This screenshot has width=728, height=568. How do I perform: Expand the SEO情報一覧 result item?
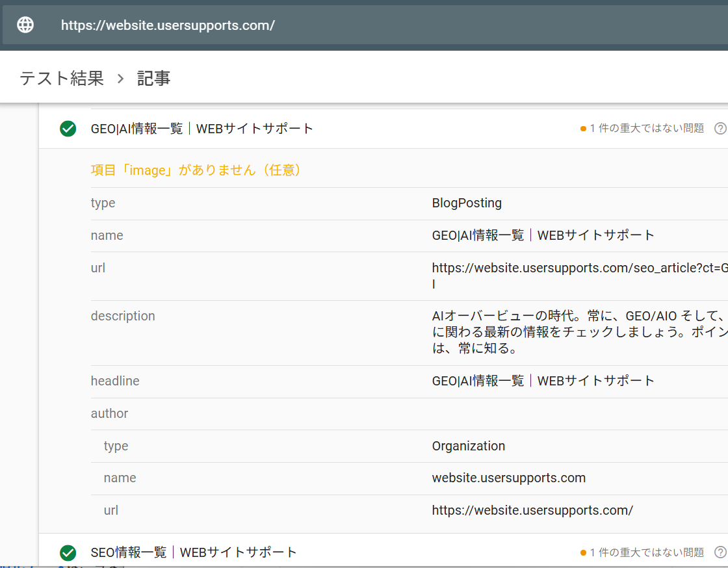[194, 553]
